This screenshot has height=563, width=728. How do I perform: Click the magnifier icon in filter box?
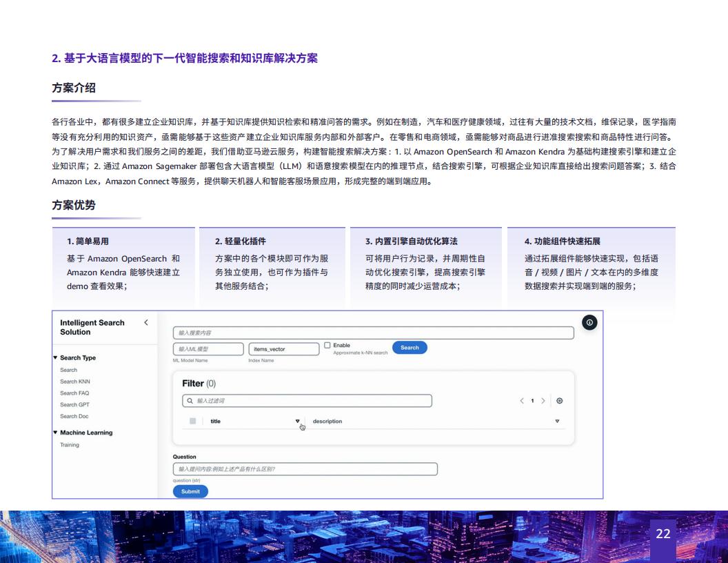(x=190, y=401)
